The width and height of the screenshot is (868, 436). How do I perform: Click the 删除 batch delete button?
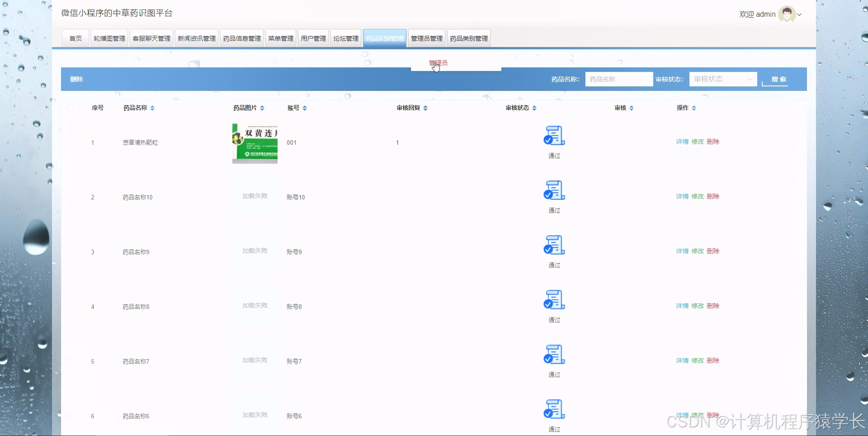[76, 79]
